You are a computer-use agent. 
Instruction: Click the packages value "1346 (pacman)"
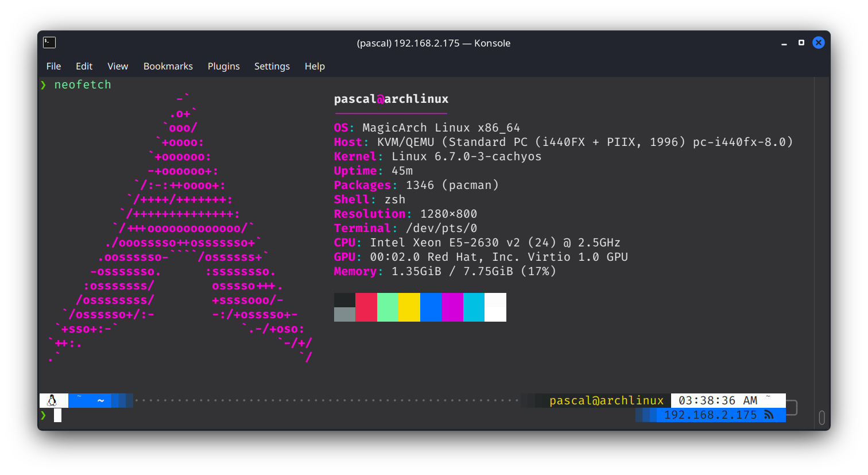(452, 185)
